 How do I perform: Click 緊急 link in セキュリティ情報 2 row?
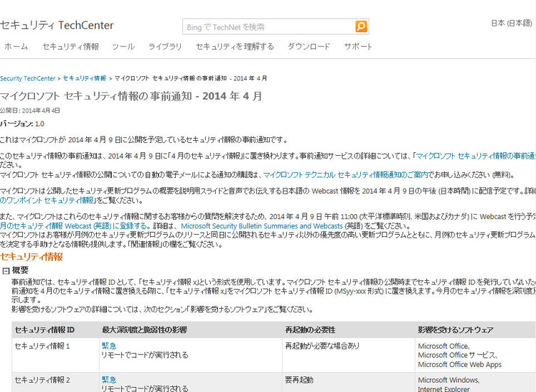click(109, 380)
